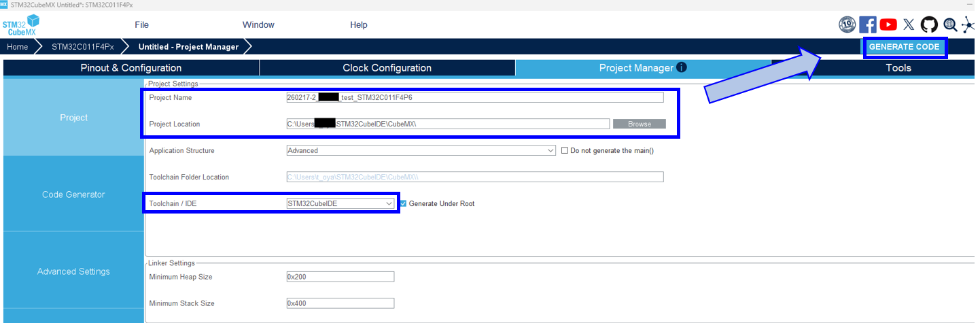Uncheck Generate Under Root checkbox

[x=403, y=203]
